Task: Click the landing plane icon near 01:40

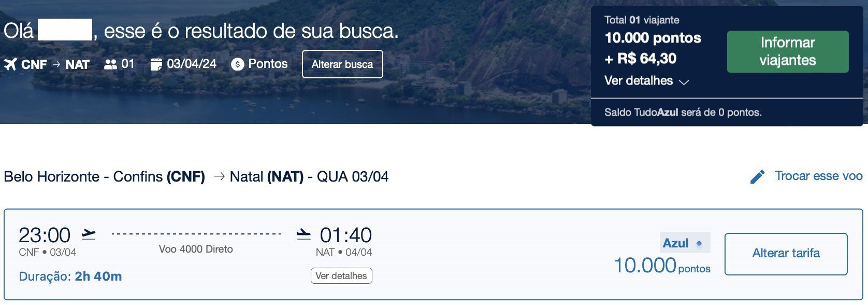Action: [303, 234]
